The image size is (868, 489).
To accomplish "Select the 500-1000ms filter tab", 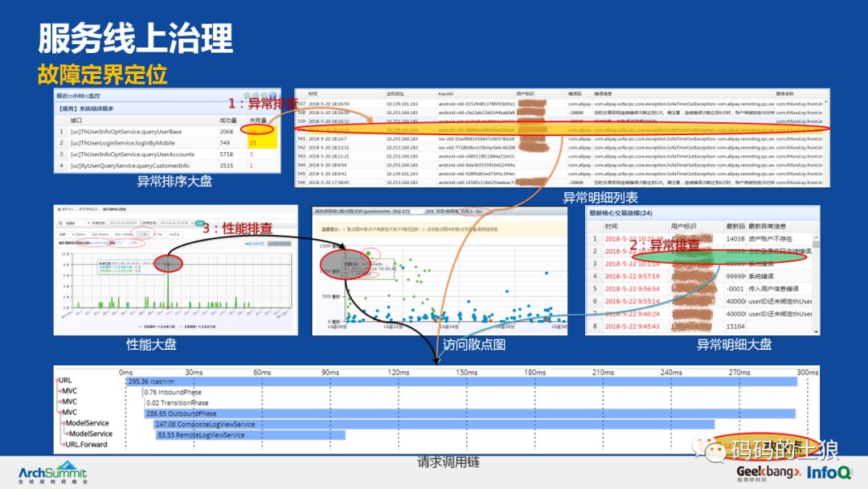I will click(121, 233).
